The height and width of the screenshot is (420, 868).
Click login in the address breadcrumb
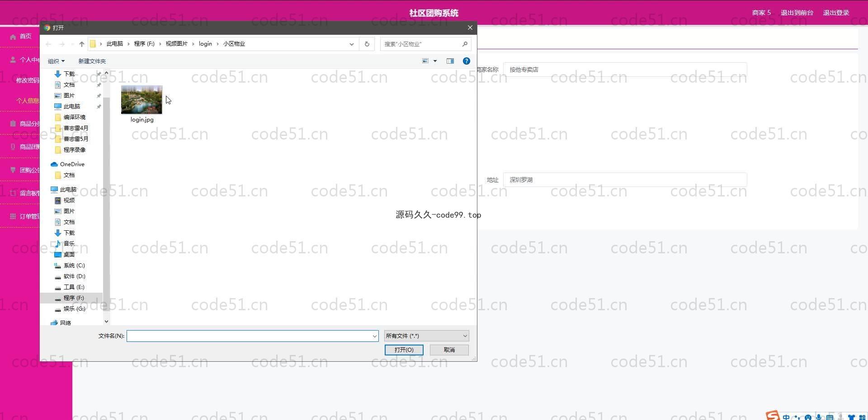coord(205,44)
